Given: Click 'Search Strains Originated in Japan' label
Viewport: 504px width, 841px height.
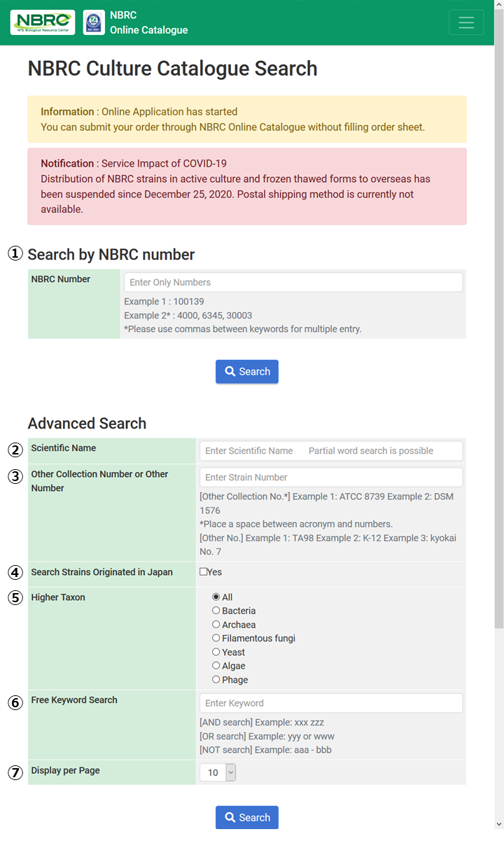Looking at the screenshot, I should (101, 572).
